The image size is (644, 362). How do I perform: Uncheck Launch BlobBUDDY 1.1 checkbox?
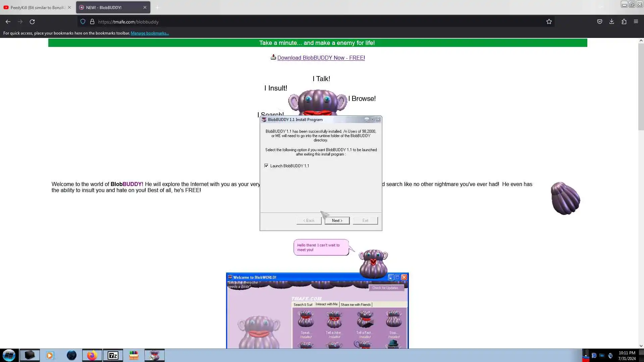click(266, 166)
